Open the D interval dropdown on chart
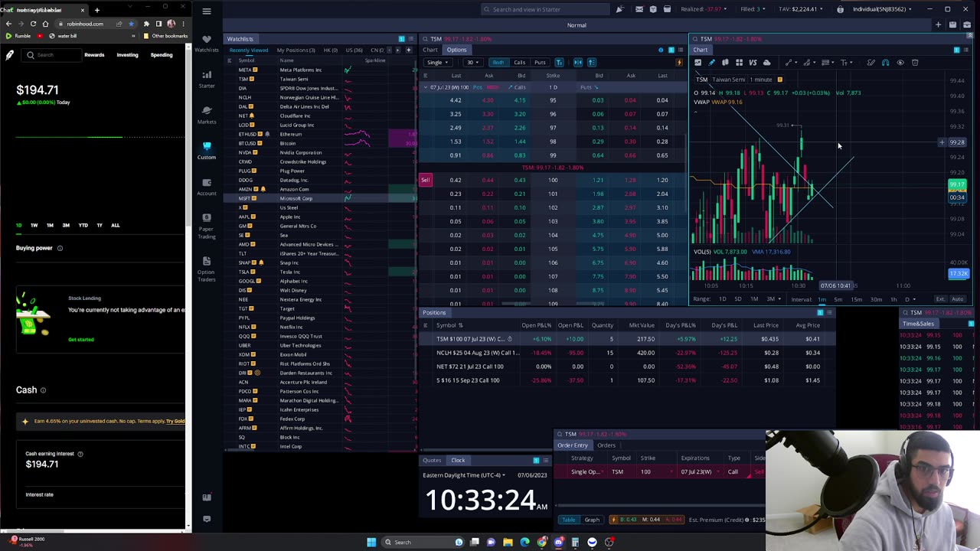 pyautogui.click(x=909, y=299)
